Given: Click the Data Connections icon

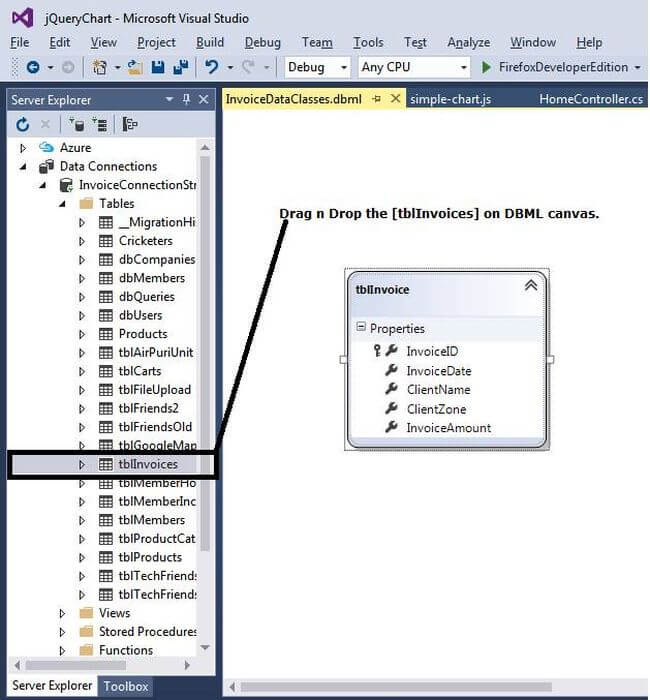Looking at the screenshot, I should (46, 167).
